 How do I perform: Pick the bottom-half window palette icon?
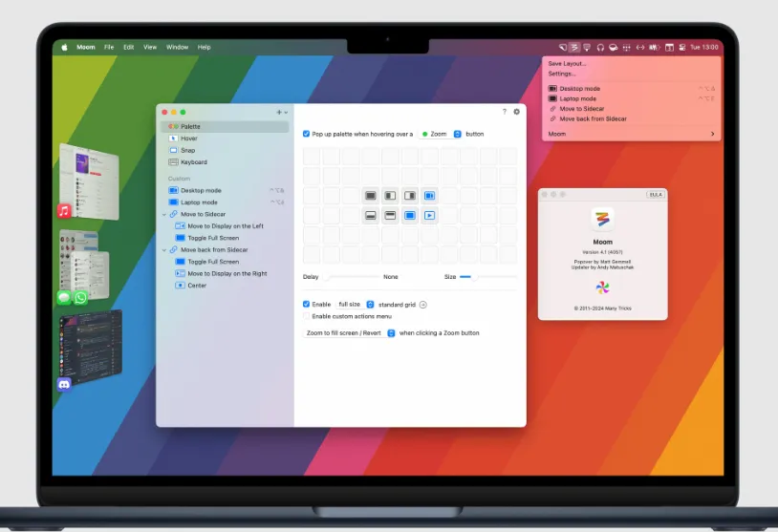pos(371,215)
